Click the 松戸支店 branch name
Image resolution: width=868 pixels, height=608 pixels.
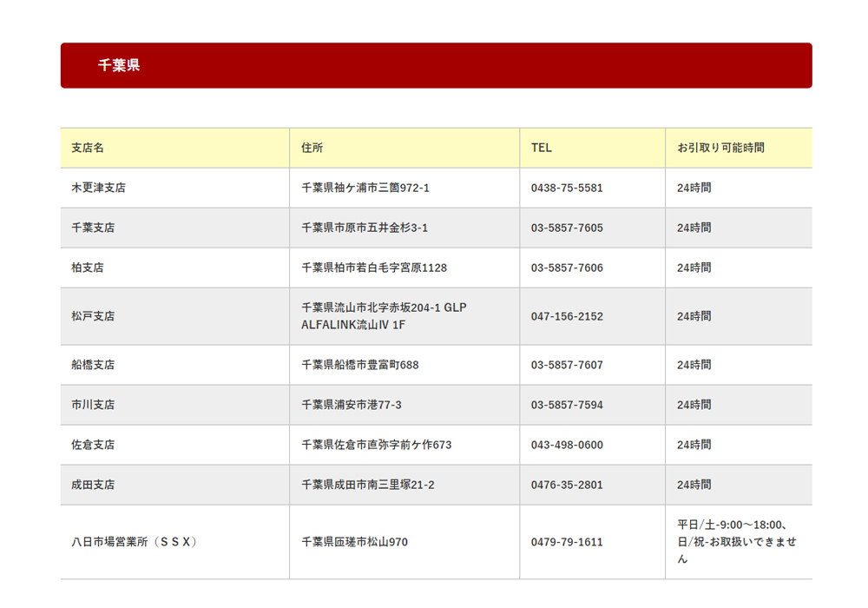coord(93,316)
